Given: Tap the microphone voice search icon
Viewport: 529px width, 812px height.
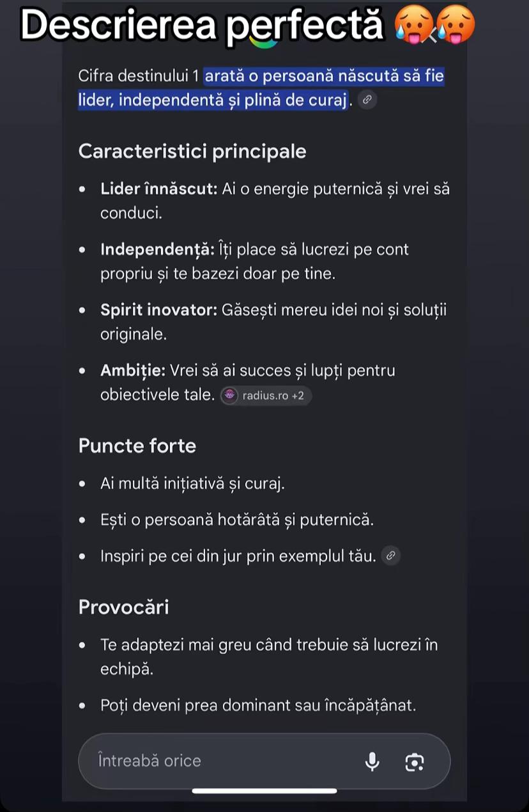Looking at the screenshot, I should tap(372, 761).
